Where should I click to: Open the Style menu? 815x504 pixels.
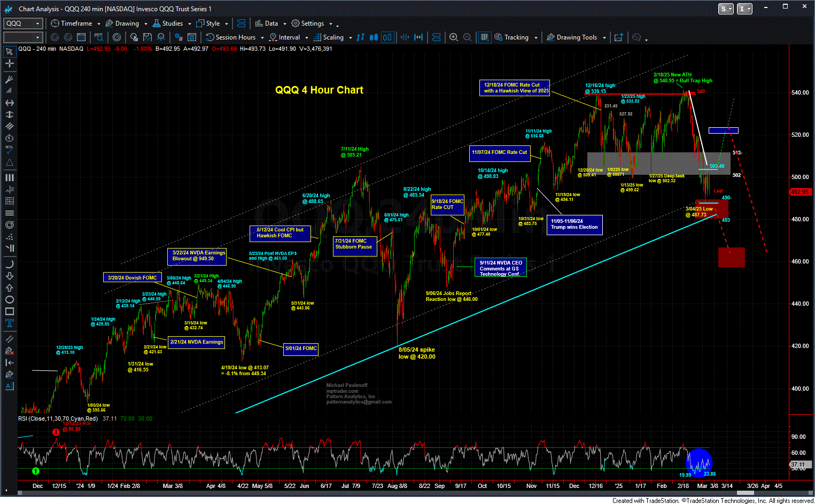[213, 24]
